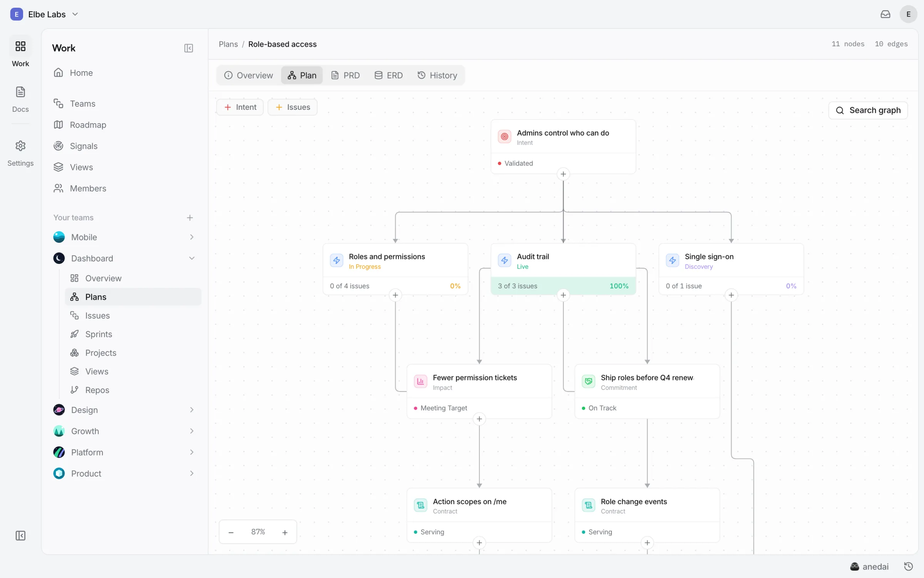924x578 pixels.
Task: Click the Roles and permissions lightning icon
Action: click(x=336, y=260)
